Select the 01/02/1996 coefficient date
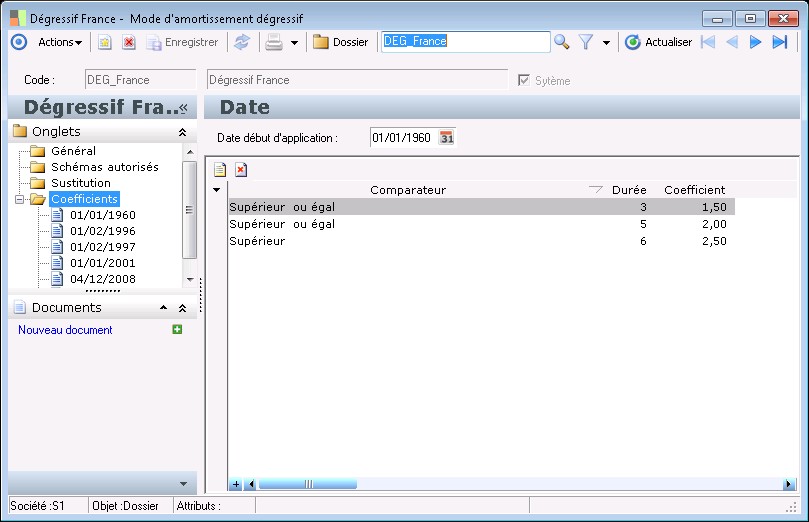Screen dimensions: 809x522 [x=102, y=231]
